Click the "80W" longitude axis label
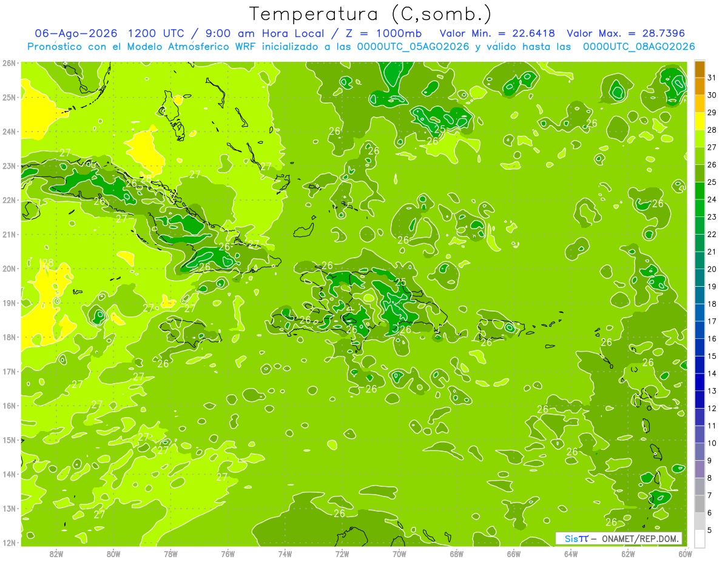Screen dimensions: 728x562 (113, 554)
